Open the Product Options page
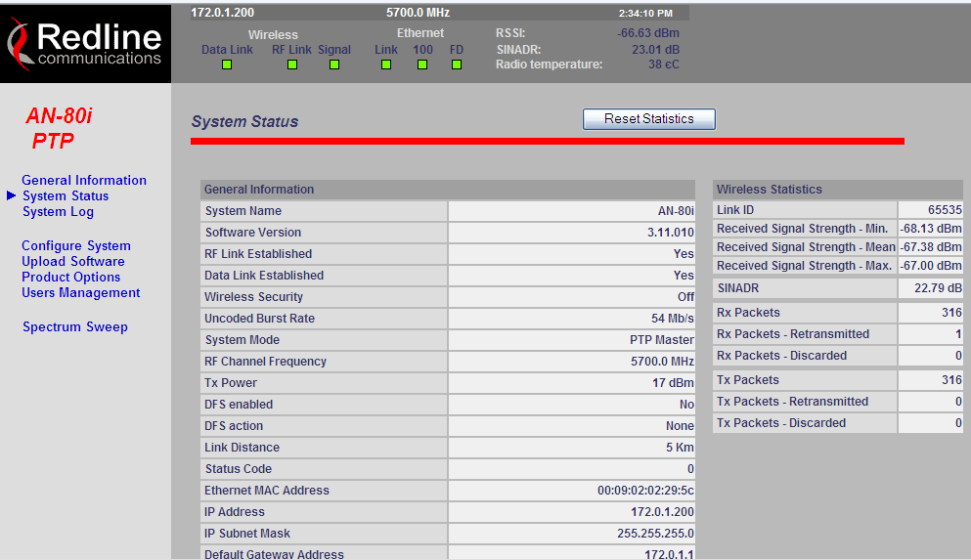The image size is (971, 560). tap(71, 278)
